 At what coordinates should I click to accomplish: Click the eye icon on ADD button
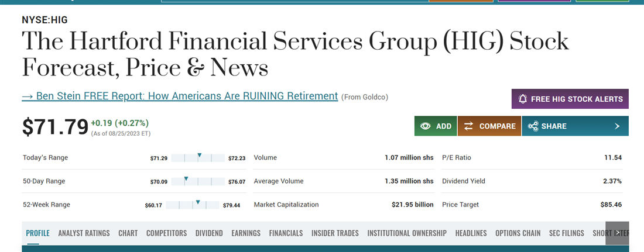point(426,126)
